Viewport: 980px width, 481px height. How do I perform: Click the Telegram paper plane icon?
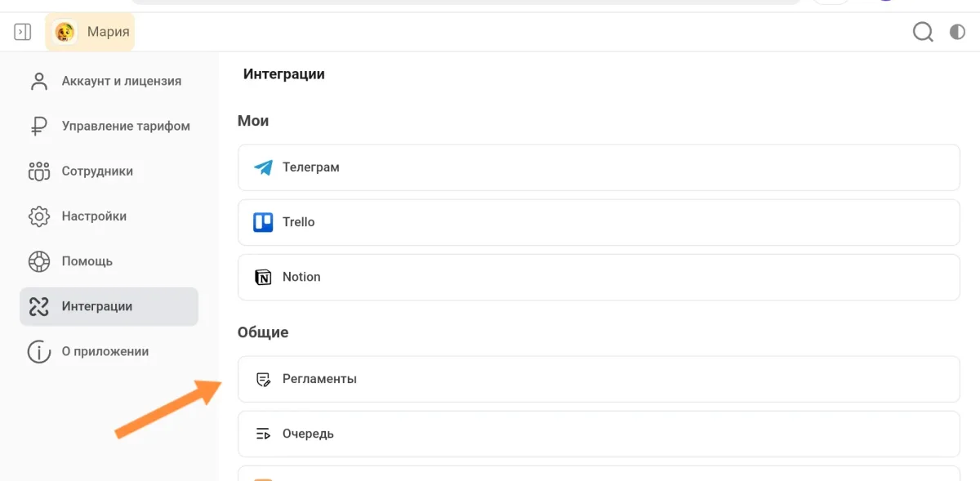coord(263,167)
